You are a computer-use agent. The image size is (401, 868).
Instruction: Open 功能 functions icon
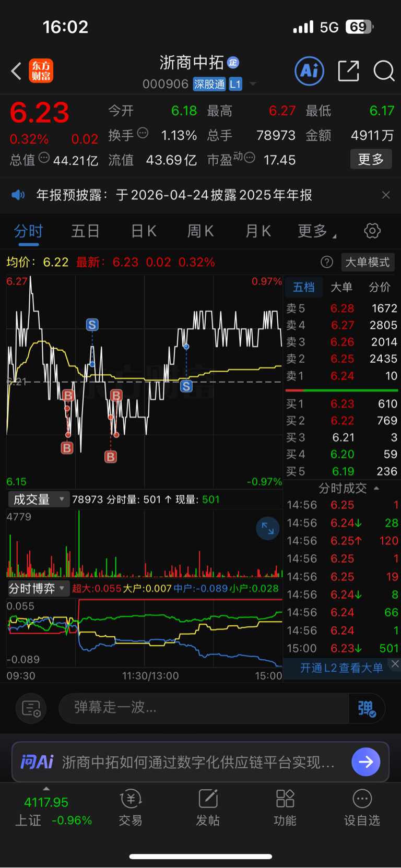click(x=285, y=807)
